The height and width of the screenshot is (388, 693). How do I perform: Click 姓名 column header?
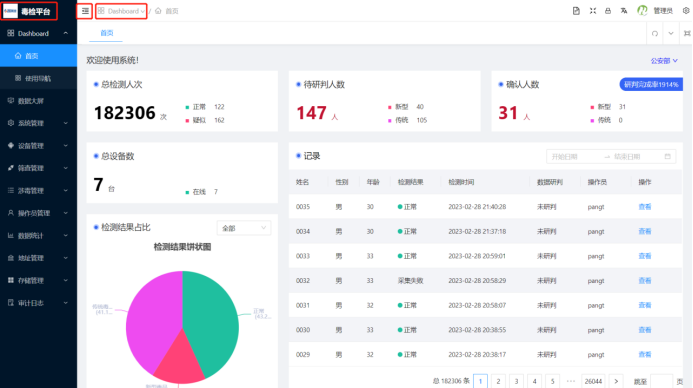click(x=302, y=182)
